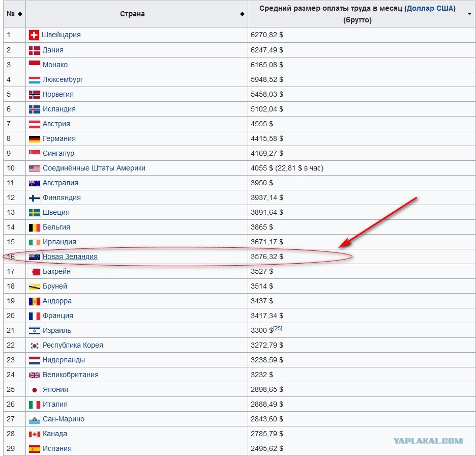
Task: Click the France flag icon
Action: point(34,316)
